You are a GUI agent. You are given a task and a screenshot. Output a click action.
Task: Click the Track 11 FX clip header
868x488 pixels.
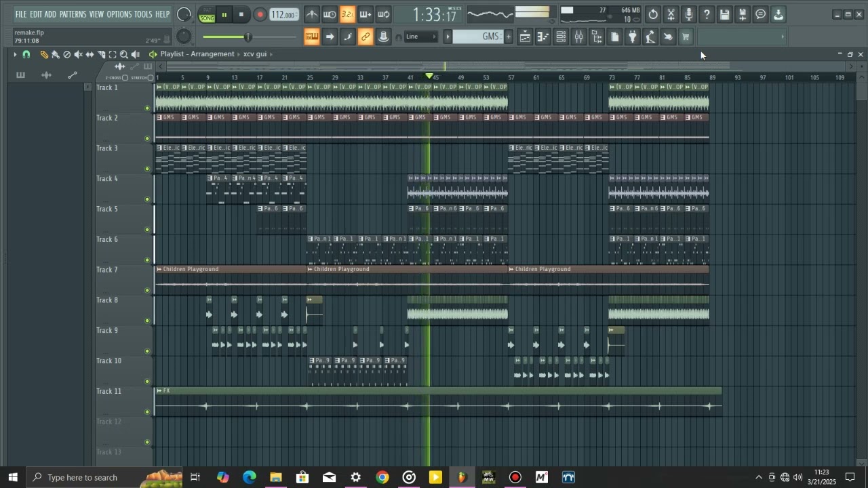[438, 390]
